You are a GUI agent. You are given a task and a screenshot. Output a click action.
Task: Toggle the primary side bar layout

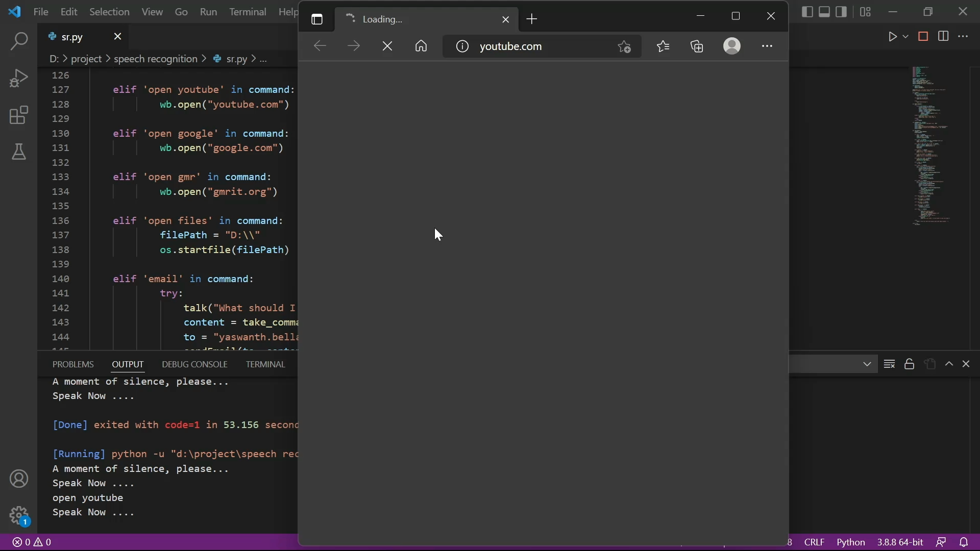pyautogui.click(x=807, y=12)
